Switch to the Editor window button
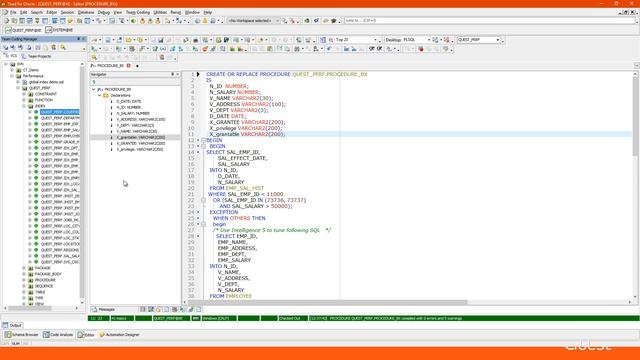This screenshot has height=360, width=640. point(86,335)
